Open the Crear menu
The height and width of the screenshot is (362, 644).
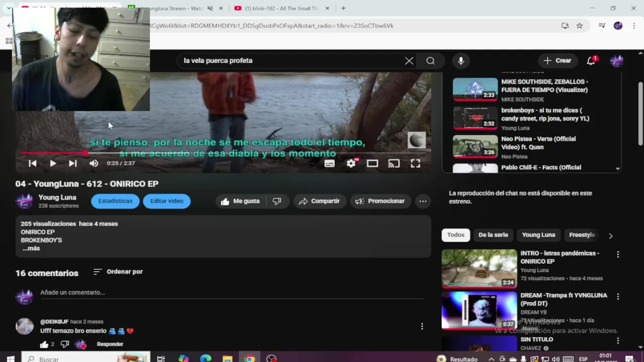coord(557,61)
